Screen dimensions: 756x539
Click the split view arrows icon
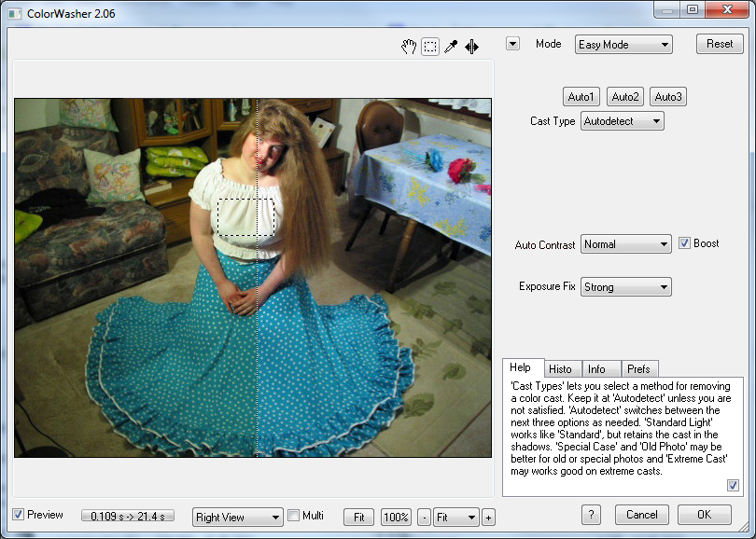(x=471, y=47)
